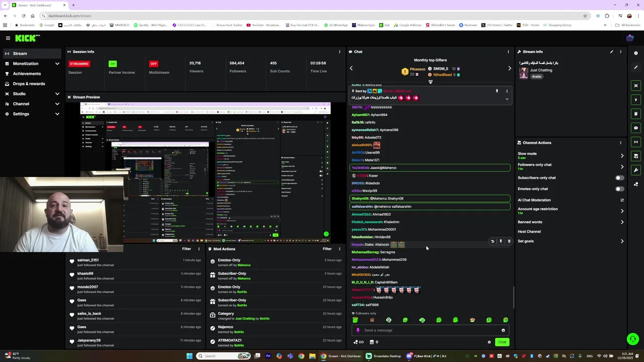The height and width of the screenshot is (362, 644).
Task: Open AI Chat Moderation external link icon
Action: point(622,200)
